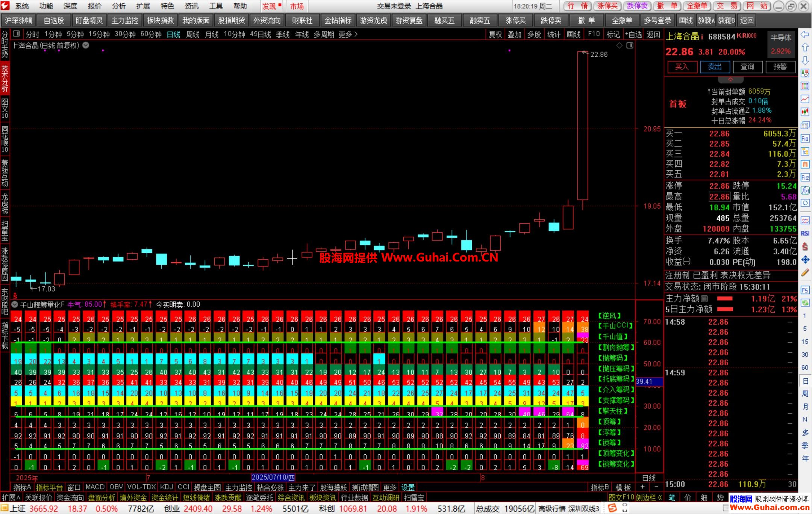Toggle the panel layout icon before 分时
812x514 pixels.
16,34
